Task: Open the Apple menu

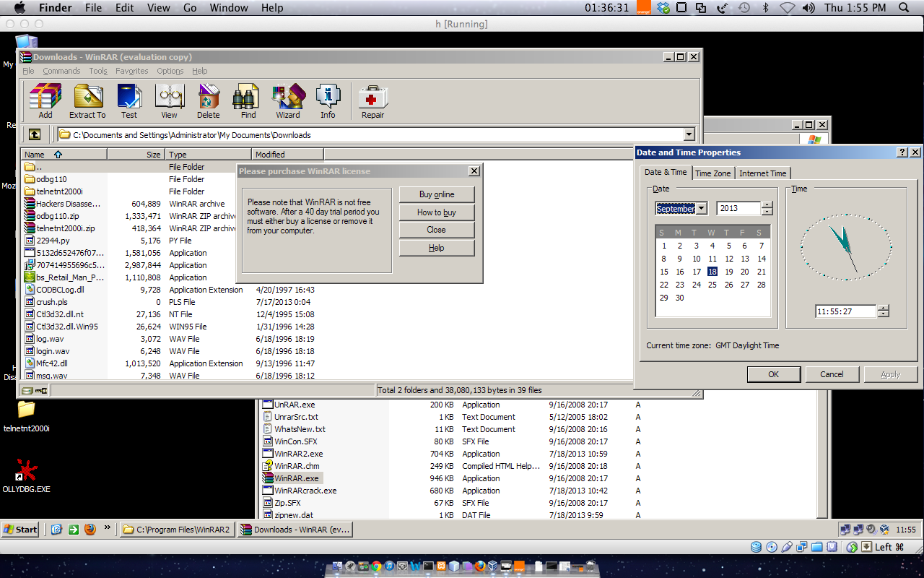Action: [19, 8]
